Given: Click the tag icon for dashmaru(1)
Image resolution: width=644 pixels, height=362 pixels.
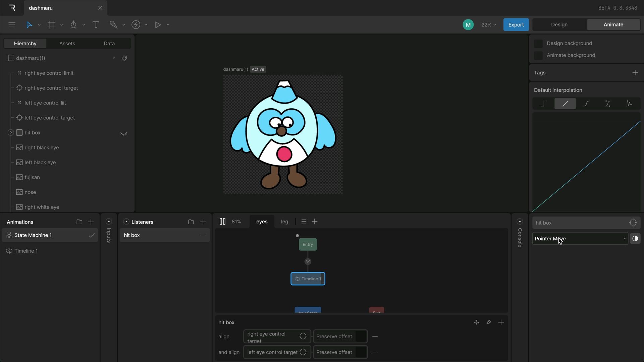Looking at the screenshot, I should [x=124, y=58].
